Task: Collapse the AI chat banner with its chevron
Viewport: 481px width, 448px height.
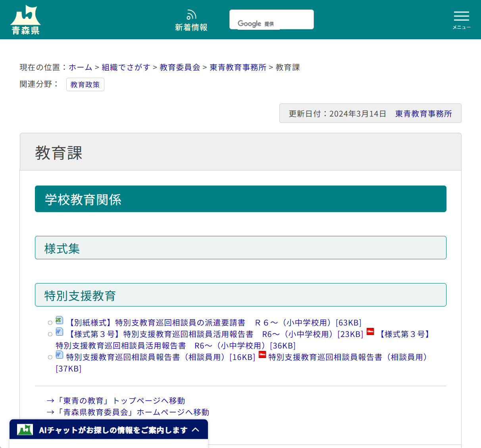Action: click(x=196, y=429)
